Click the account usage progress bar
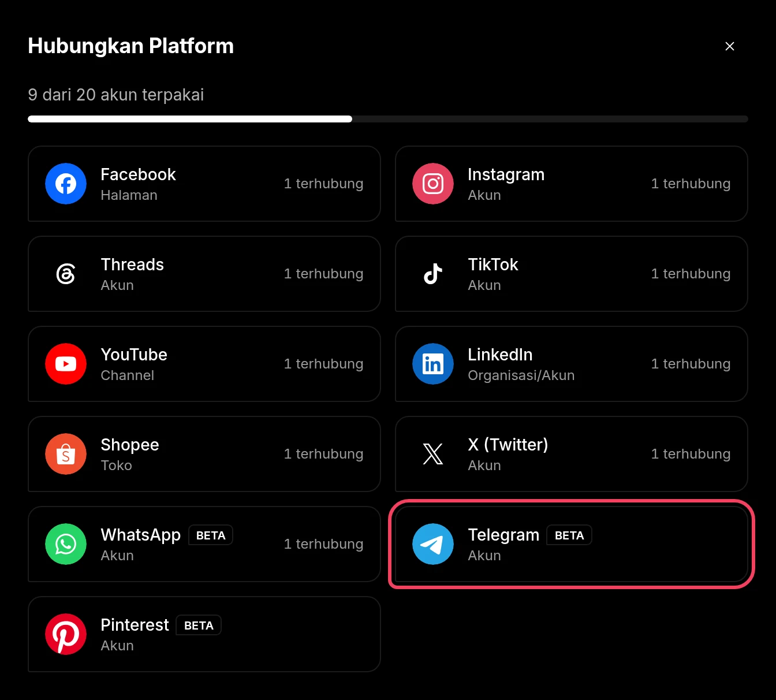 tap(388, 119)
